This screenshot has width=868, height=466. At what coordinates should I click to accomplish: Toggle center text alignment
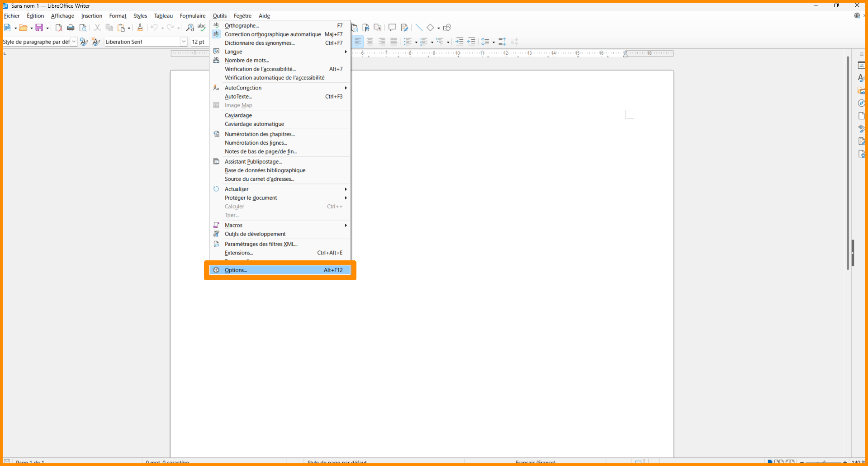click(x=370, y=42)
